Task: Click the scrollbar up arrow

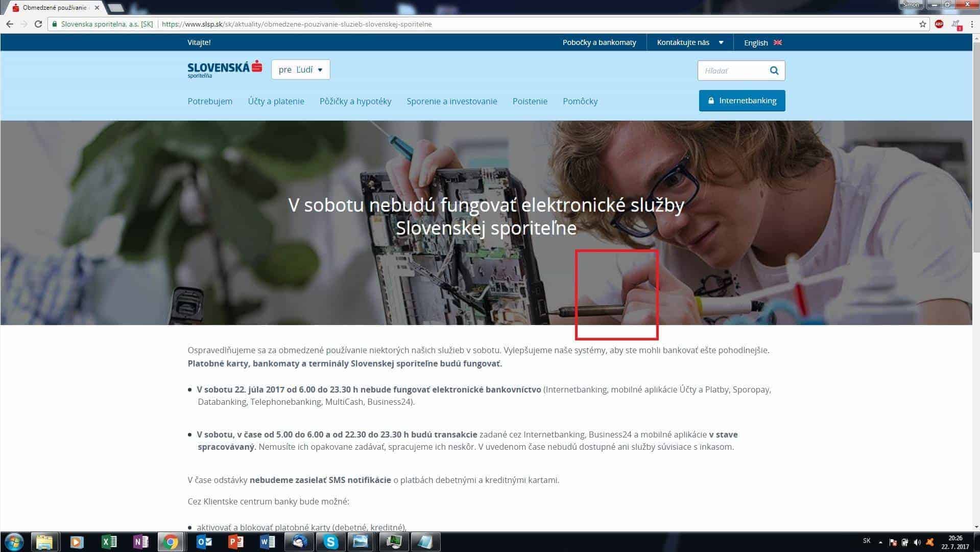Action: (x=976, y=37)
